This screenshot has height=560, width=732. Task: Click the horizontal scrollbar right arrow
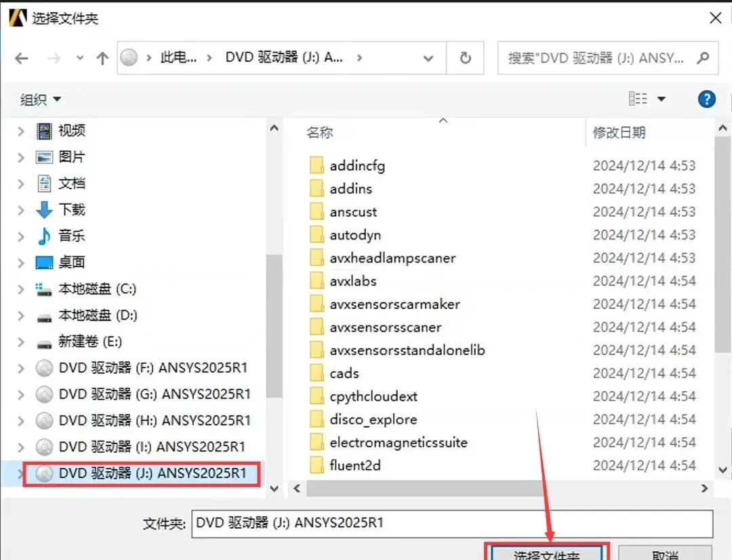(704, 489)
